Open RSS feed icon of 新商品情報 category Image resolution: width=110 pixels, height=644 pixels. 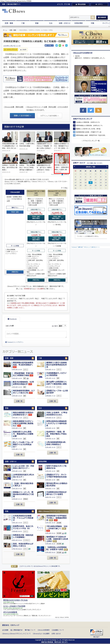click(x=66, y=462)
